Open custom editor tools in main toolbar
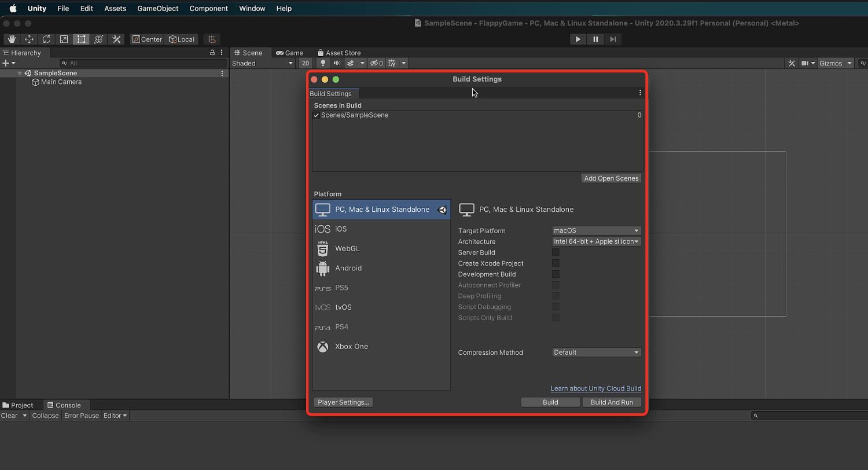This screenshot has height=470, width=868. click(116, 39)
